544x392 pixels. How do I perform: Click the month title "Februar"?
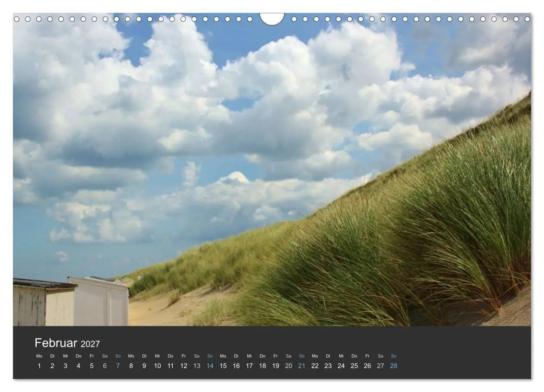[56, 343]
